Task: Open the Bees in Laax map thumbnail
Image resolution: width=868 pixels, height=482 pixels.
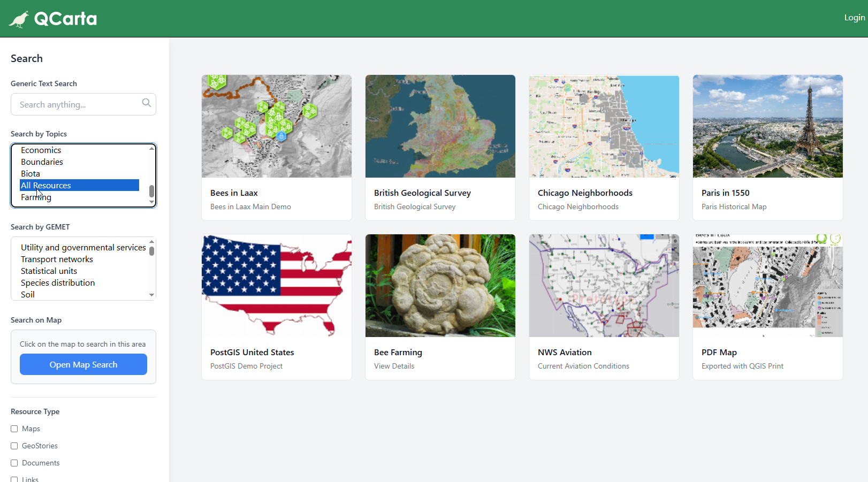Action: tap(276, 126)
